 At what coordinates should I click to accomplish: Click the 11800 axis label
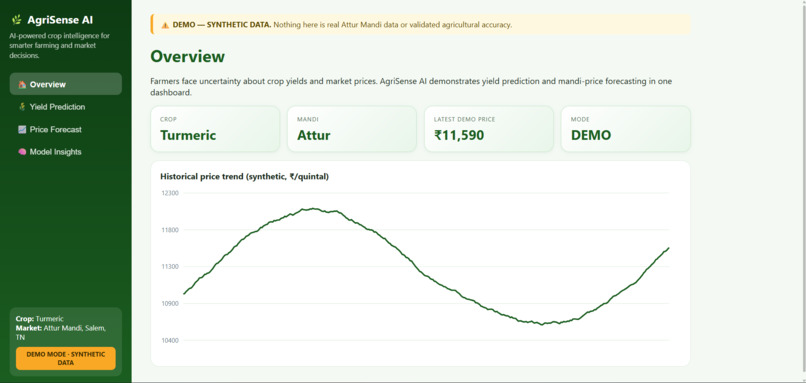coord(170,230)
